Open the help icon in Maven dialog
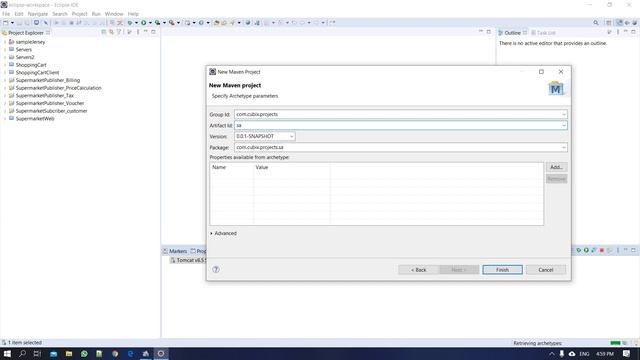The image size is (640, 360). (x=216, y=269)
